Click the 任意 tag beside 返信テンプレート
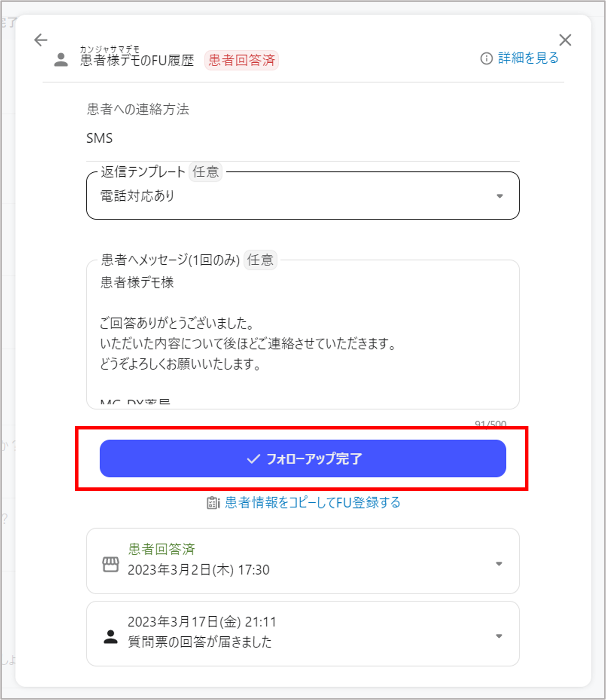This screenshot has height=700, width=606. pos(206,172)
